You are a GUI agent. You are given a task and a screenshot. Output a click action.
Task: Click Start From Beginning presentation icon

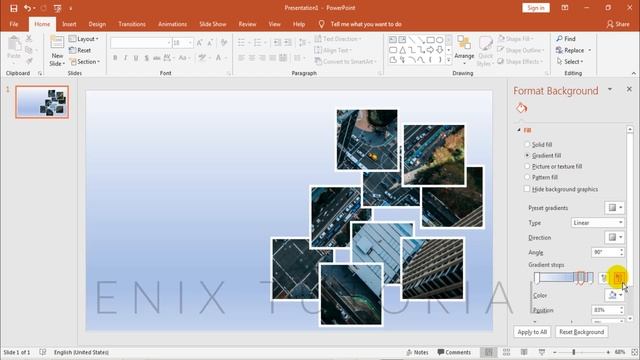tap(58, 8)
